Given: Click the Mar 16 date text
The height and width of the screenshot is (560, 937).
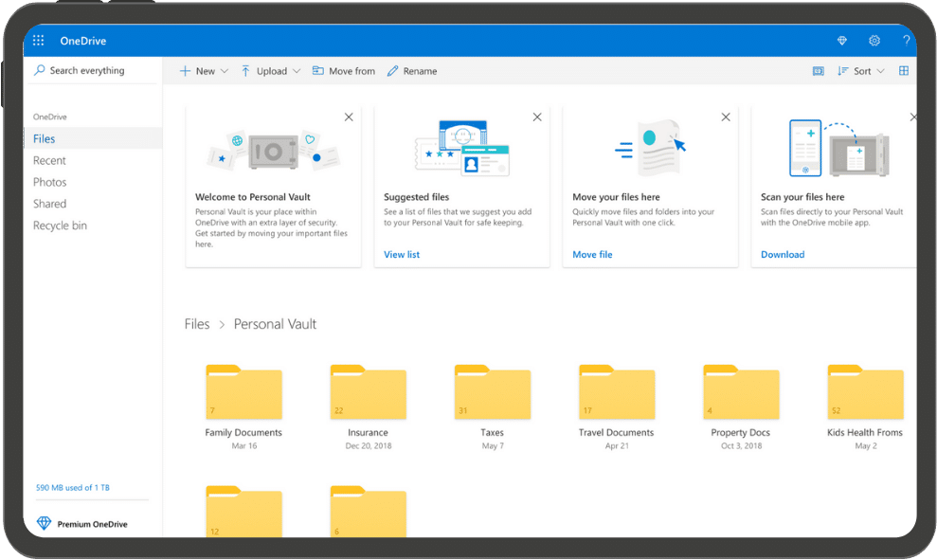Looking at the screenshot, I should click(x=243, y=446).
